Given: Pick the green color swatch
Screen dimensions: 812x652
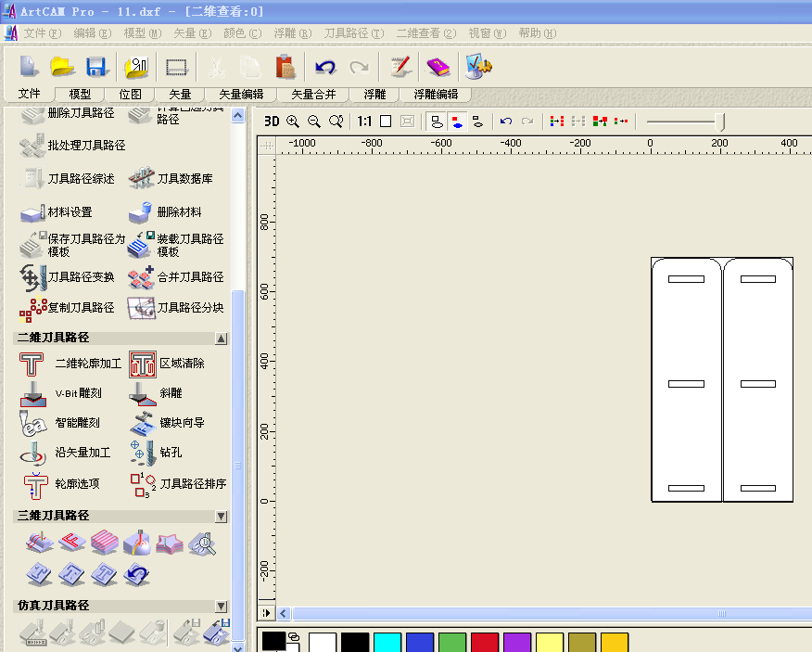Looking at the screenshot, I should [x=452, y=643].
